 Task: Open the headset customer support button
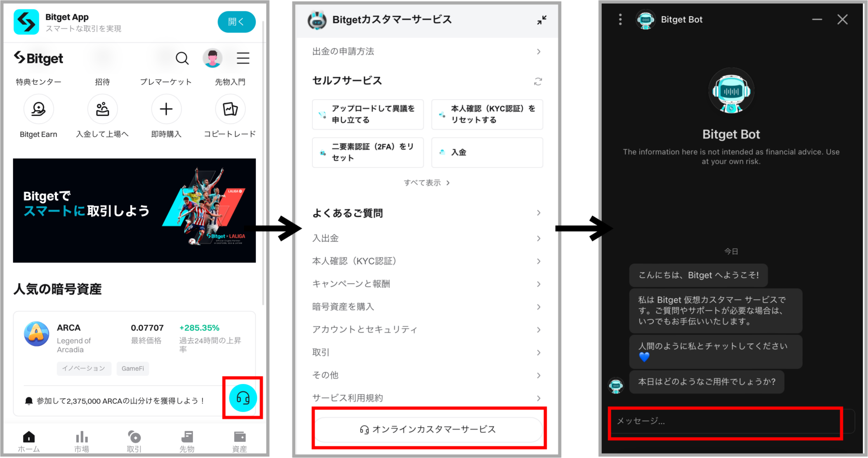point(243,398)
